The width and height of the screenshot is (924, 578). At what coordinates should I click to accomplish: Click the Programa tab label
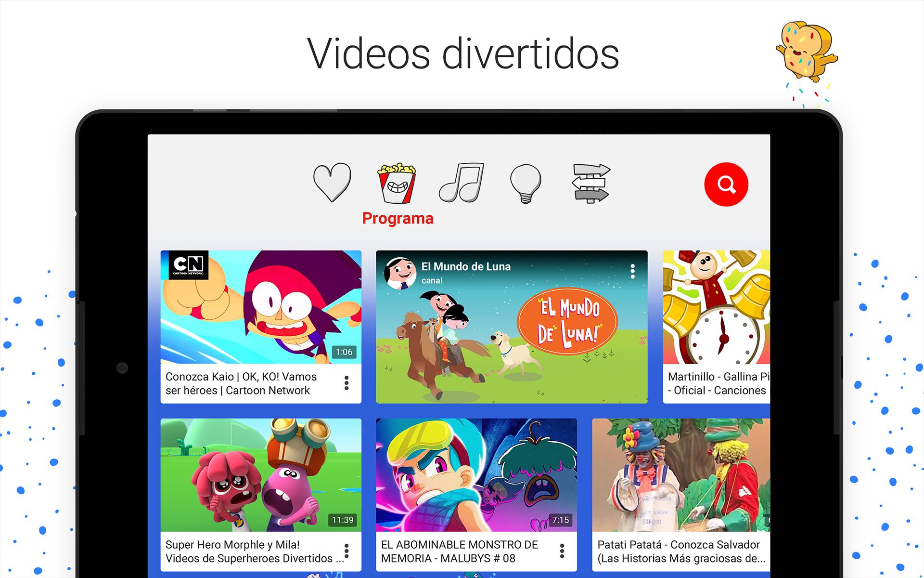click(398, 218)
